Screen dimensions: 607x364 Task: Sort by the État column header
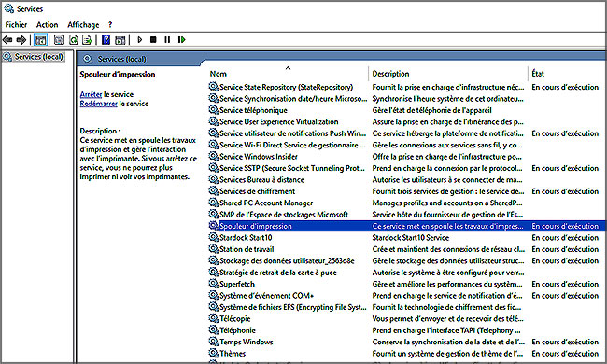pos(538,74)
